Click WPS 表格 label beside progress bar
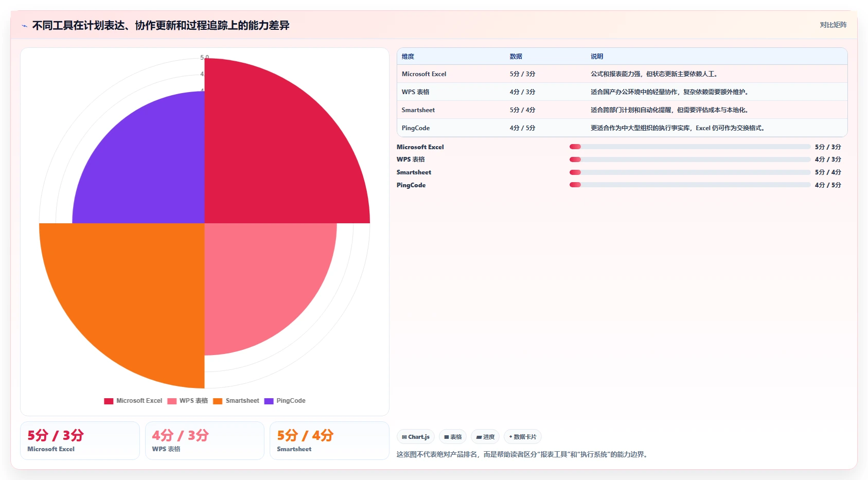This screenshot has height=480, width=868. click(x=411, y=159)
